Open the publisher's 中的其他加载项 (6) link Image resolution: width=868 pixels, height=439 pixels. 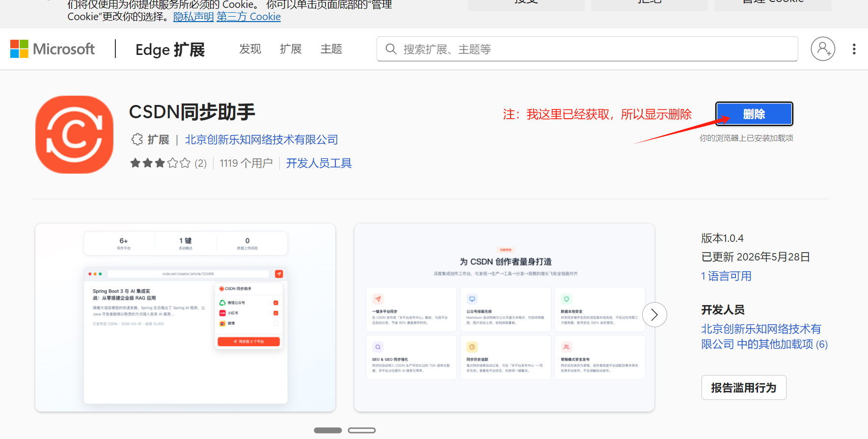point(764,336)
